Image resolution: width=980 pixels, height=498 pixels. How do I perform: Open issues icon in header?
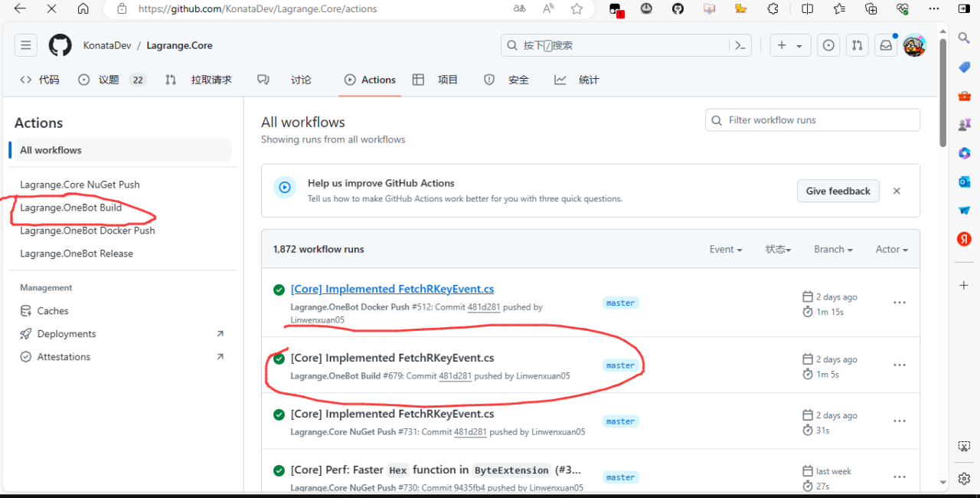828,45
